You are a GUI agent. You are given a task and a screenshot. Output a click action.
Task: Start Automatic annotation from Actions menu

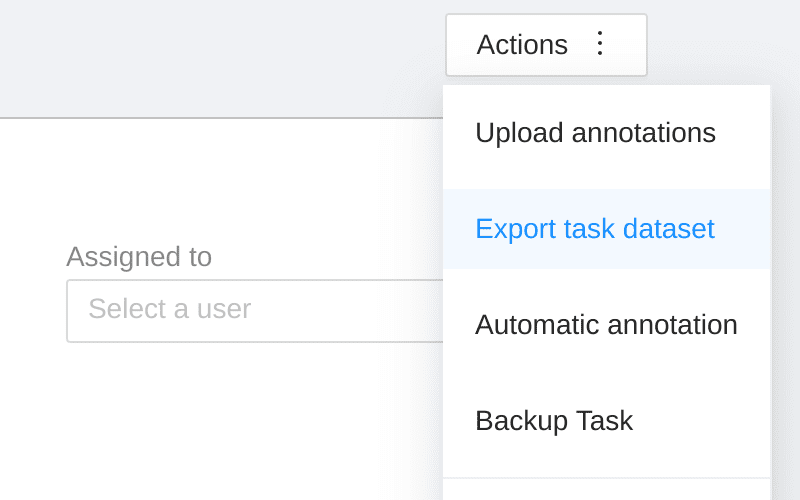point(606,325)
